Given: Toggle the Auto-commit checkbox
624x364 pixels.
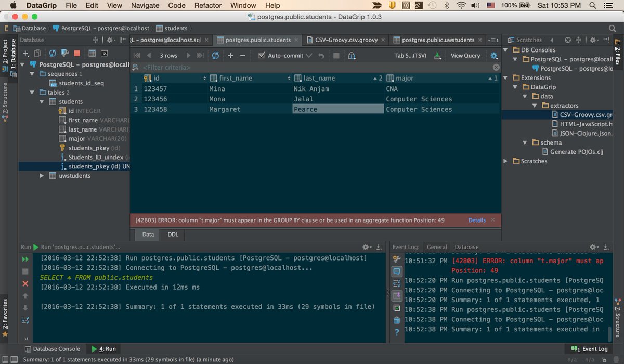Looking at the screenshot, I should (262, 55).
